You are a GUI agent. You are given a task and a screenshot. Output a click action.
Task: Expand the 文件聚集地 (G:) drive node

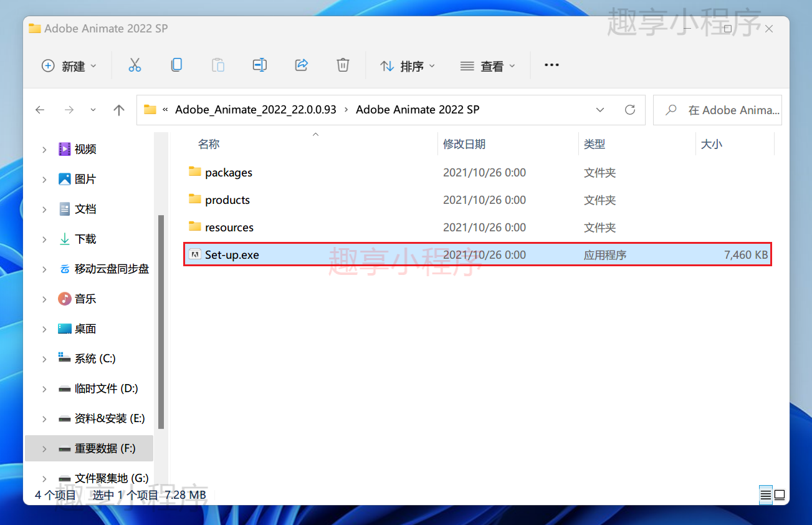(44, 479)
